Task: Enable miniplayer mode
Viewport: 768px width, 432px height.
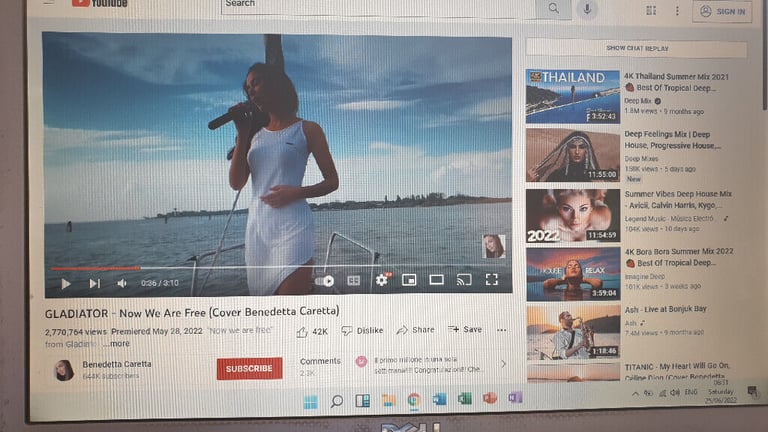Action: pyautogui.click(x=409, y=280)
